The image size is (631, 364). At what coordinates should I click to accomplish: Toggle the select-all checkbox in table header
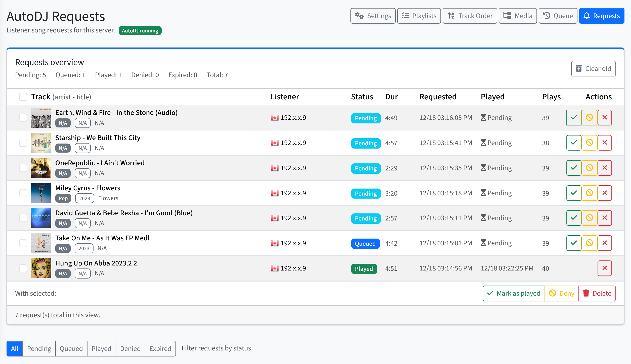click(23, 97)
